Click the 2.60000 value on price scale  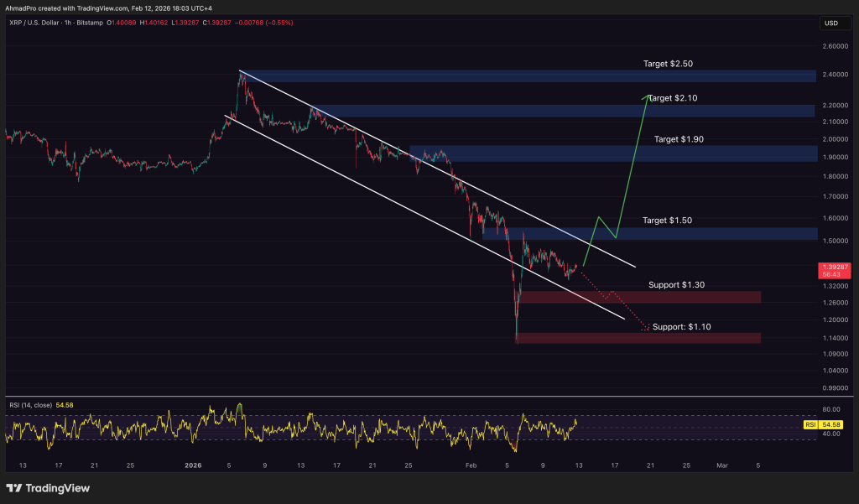tap(837, 48)
